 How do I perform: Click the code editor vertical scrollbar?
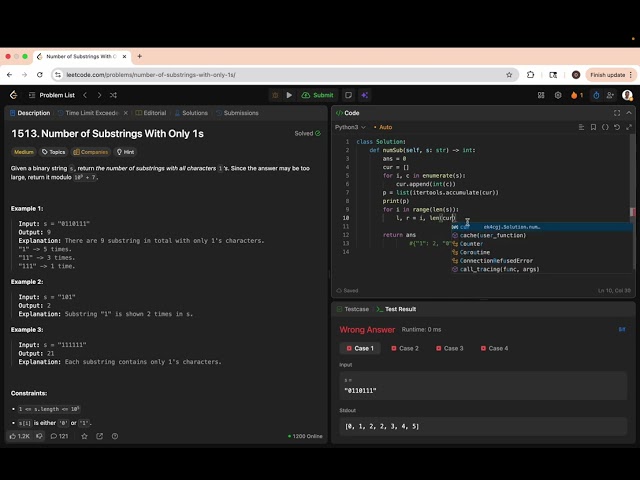point(632,185)
